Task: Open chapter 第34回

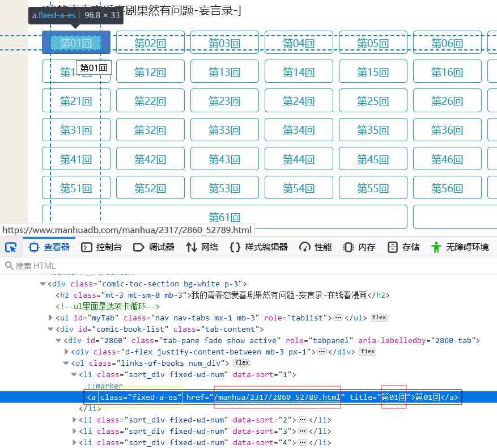Action: [x=299, y=129]
